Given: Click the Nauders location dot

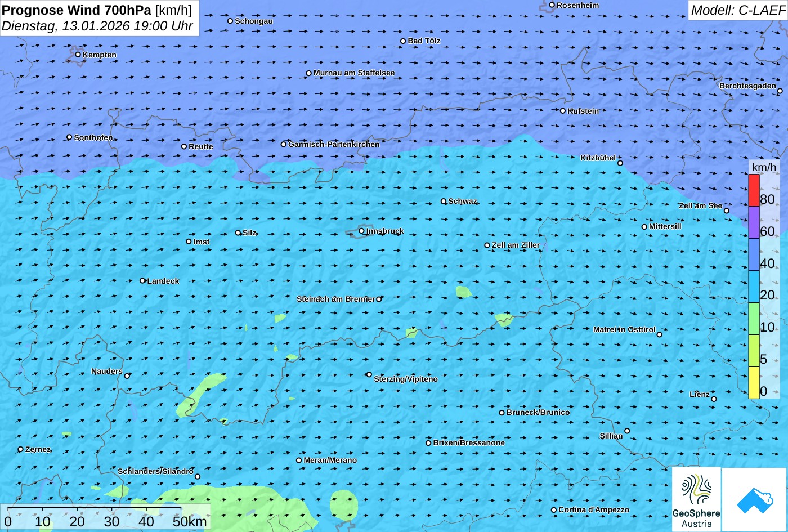Looking at the screenshot, I should pyautogui.click(x=127, y=376).
